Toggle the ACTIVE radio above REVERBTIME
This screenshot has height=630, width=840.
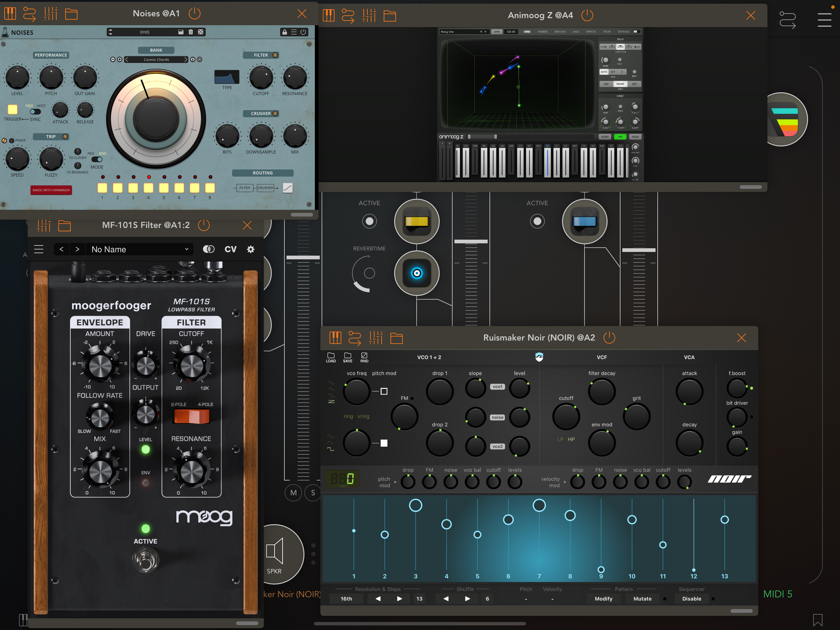coord(370,221)
